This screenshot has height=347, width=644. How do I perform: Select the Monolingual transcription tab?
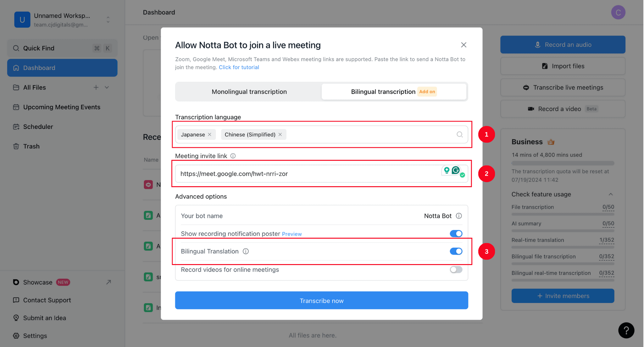pos(249,91)
